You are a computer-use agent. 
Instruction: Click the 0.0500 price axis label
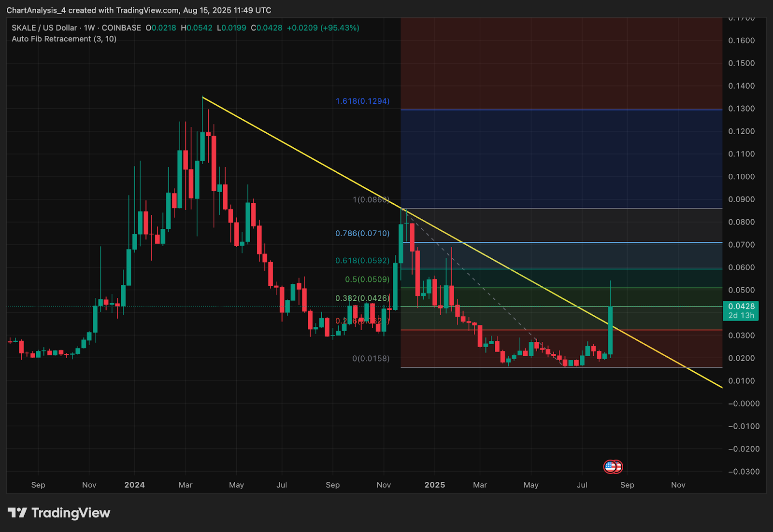tap(742, 290)
